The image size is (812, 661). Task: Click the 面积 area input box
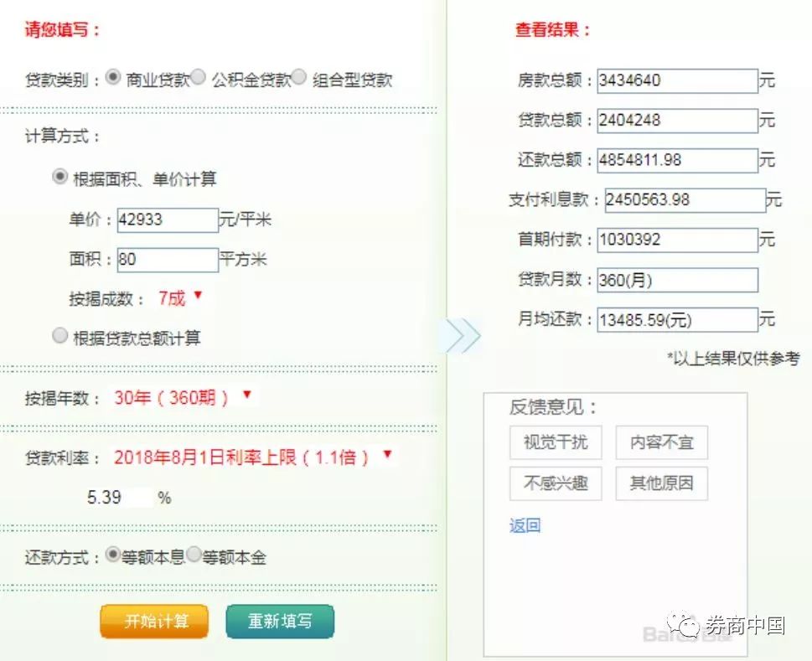(x=168, y=261)
